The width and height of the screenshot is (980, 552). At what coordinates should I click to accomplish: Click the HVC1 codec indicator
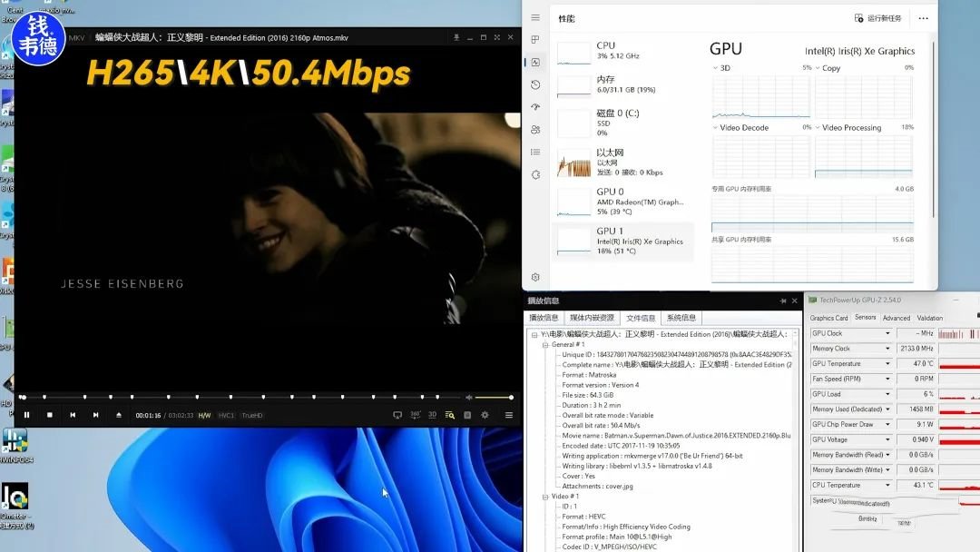click(226, 416)
